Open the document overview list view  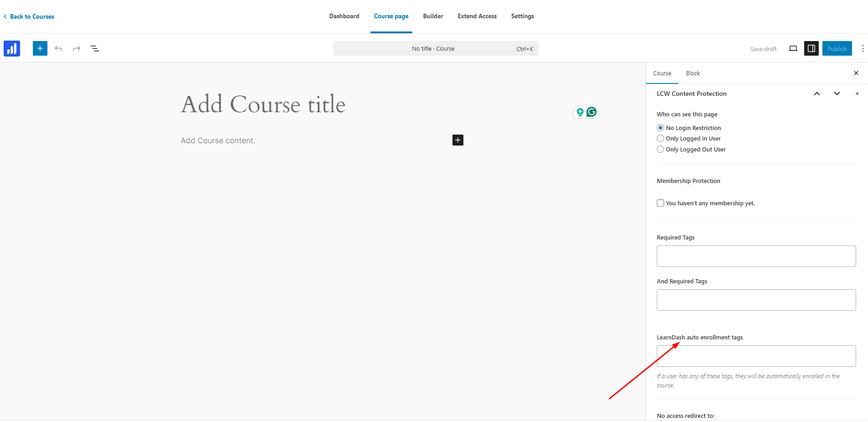95,48
